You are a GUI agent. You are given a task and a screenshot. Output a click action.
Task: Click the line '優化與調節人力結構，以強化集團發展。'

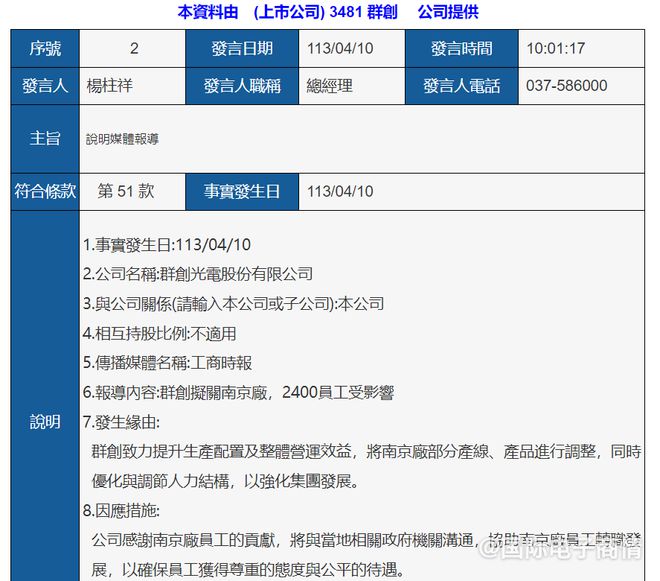[226, 481]
